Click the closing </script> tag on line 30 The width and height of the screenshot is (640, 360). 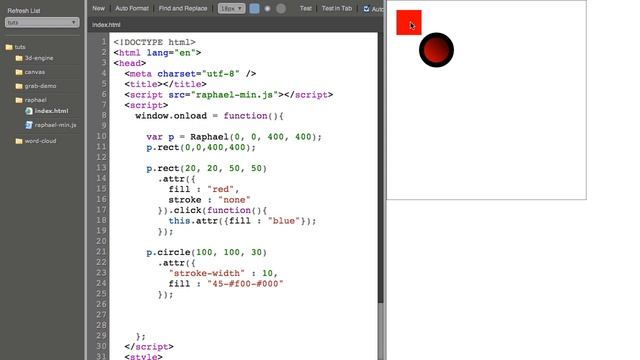click(x=149, y=347)
